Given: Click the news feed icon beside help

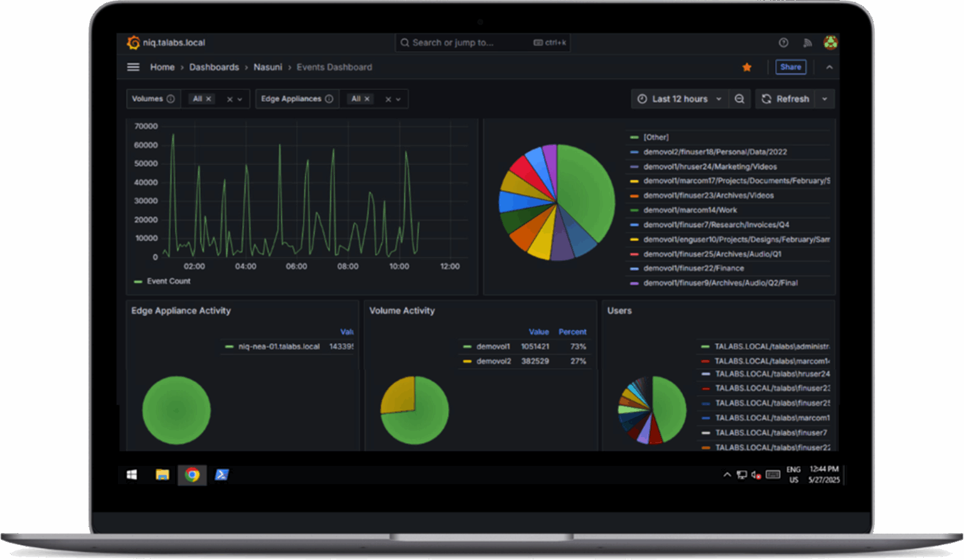Looking at the screenshot, I should 808,42.
